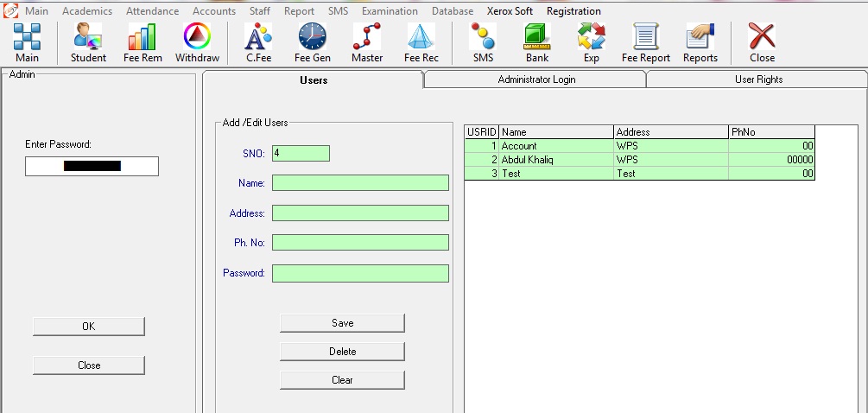
Task: Open the Examination menu
Action: [390, 11]
